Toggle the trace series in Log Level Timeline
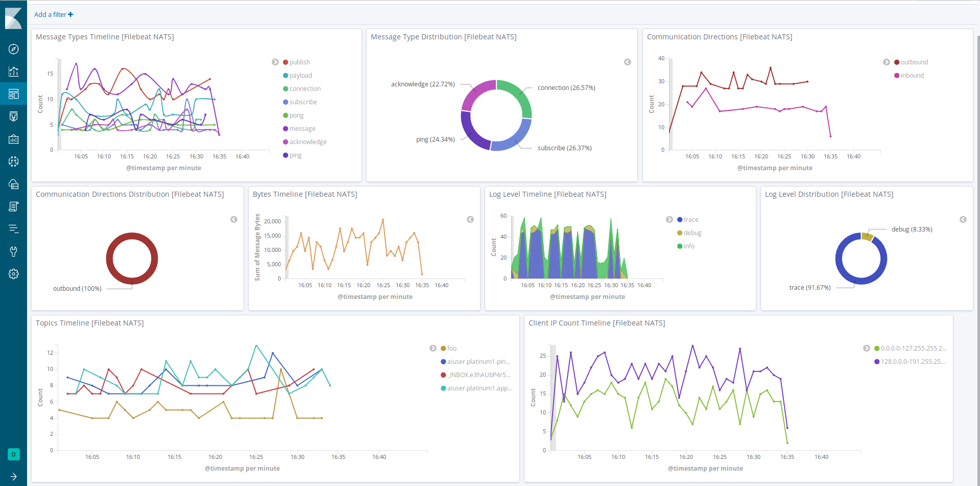The width and height of the screenshot is (980, 486). pyautogui.click(x=690, y=219)
